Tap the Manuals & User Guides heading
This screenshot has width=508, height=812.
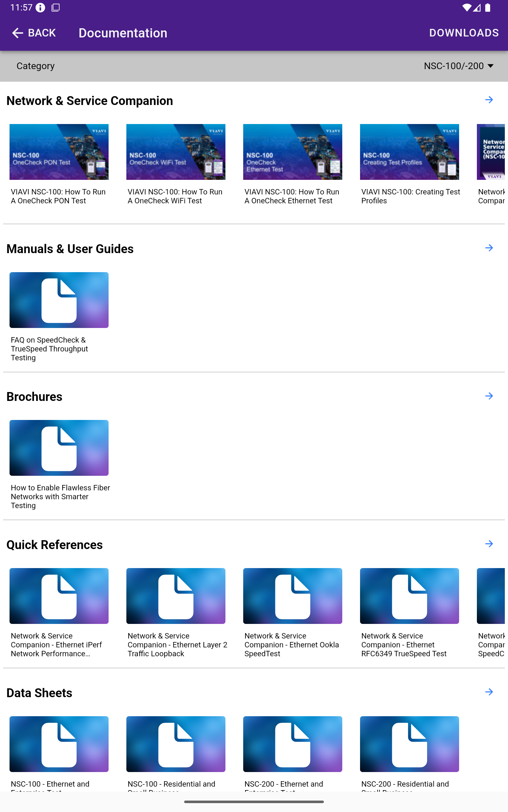(70, 249)
